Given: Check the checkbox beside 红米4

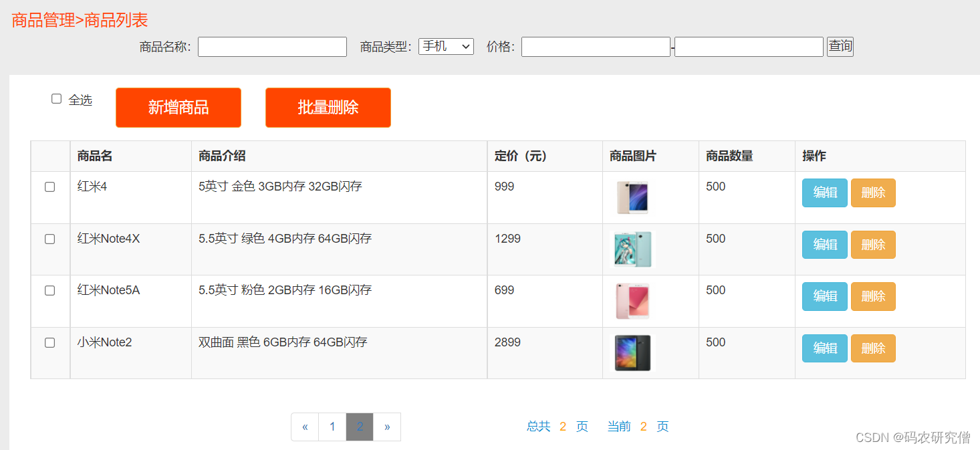Looking at the screenshot, I should [49, 187].
